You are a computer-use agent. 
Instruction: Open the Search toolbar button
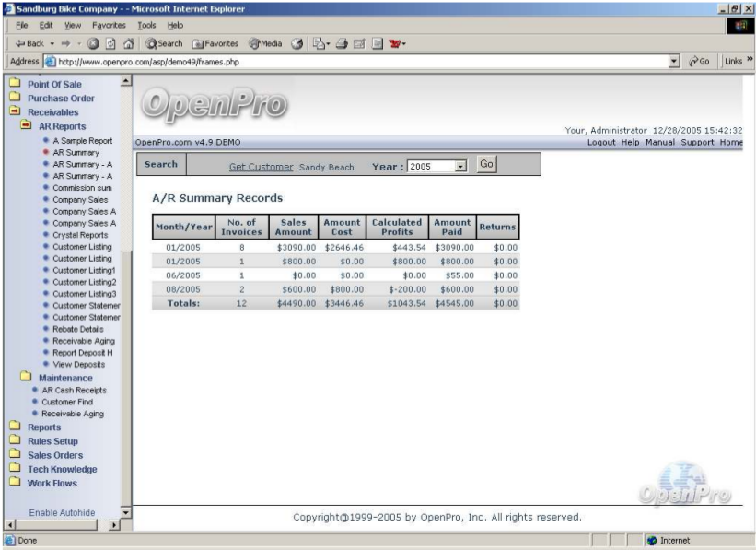(164, 43)
